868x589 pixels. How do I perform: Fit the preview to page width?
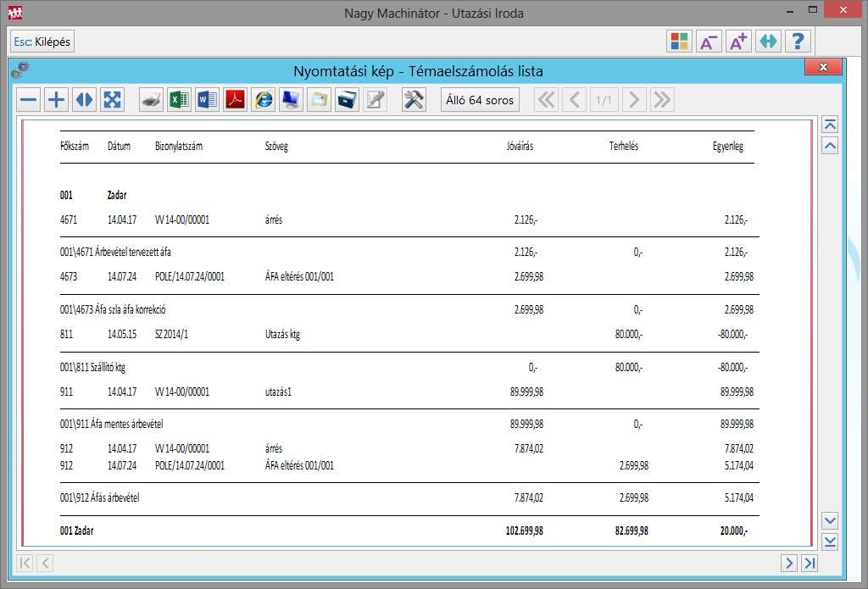click(84, 100)
